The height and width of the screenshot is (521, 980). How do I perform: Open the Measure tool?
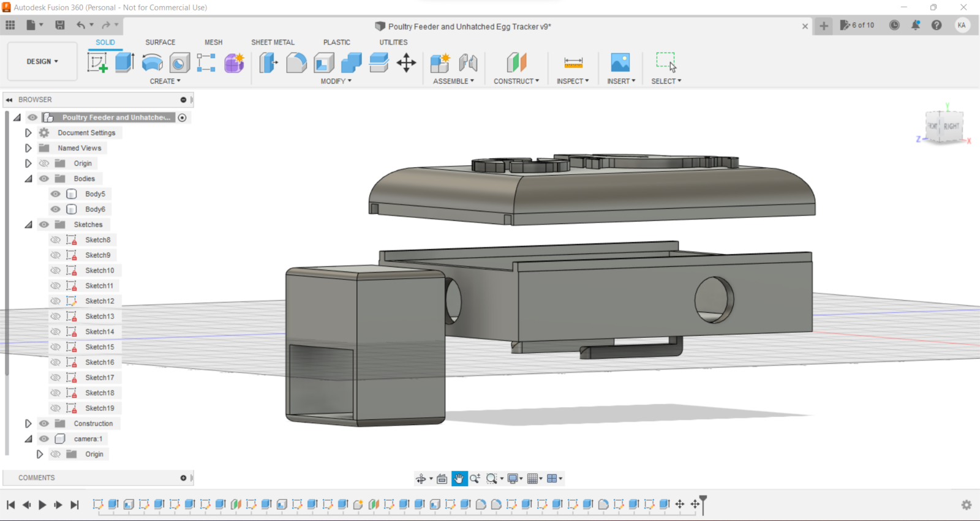573,62
